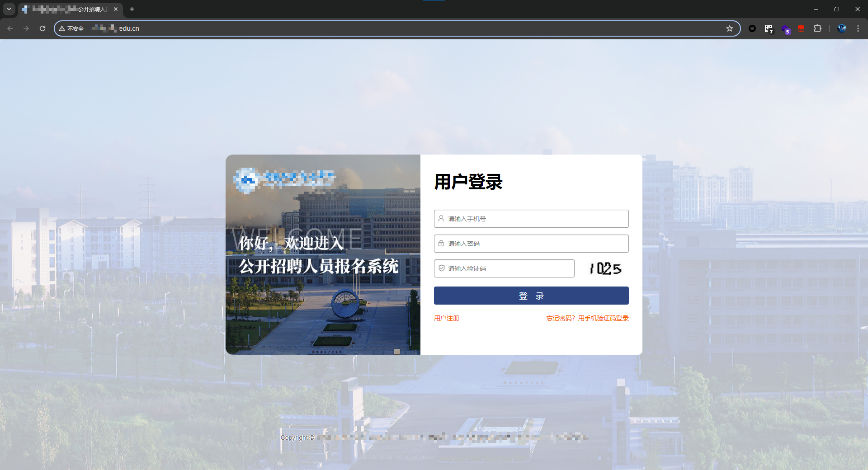Open a new browser tab
The width and height of the screenshot is (868, 470).
pos(132,9)
